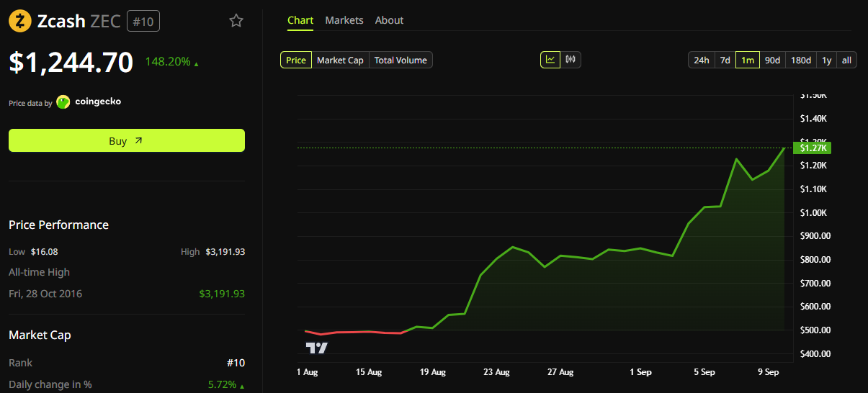The width and height of the screenshot is (868, 393).
Task: Select the Total Volume chart metric
Action: pyautogui.click(x=401, y=60)
